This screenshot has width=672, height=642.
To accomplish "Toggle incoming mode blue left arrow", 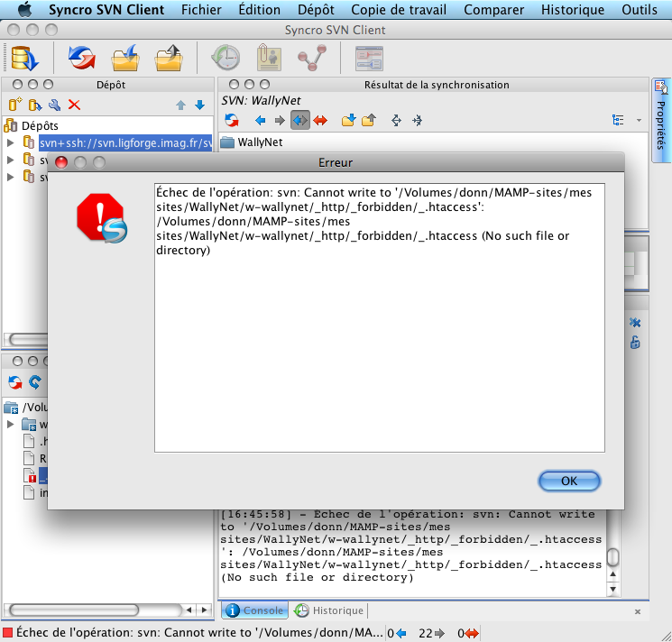I will (x=260, y=121).
